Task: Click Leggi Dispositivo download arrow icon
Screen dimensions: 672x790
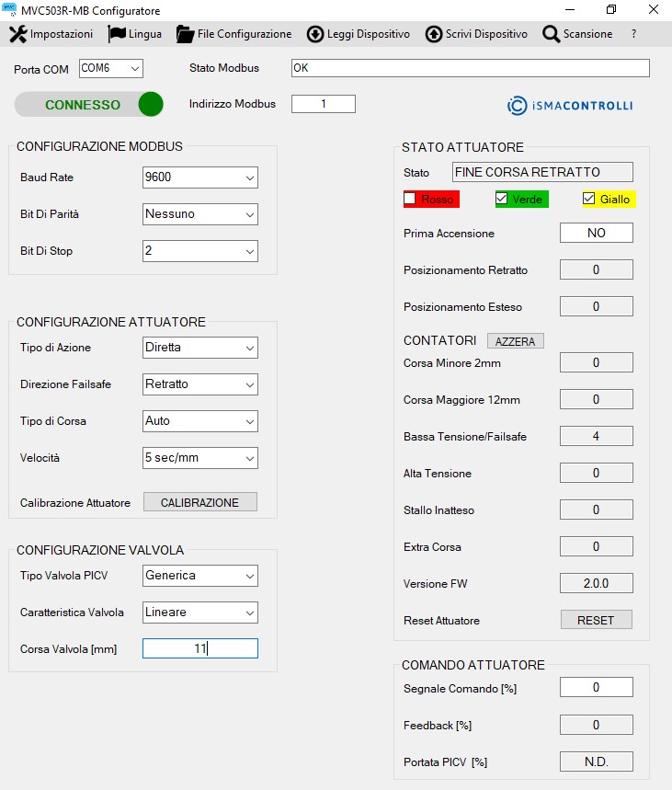Action: click(x=315, y=34)
